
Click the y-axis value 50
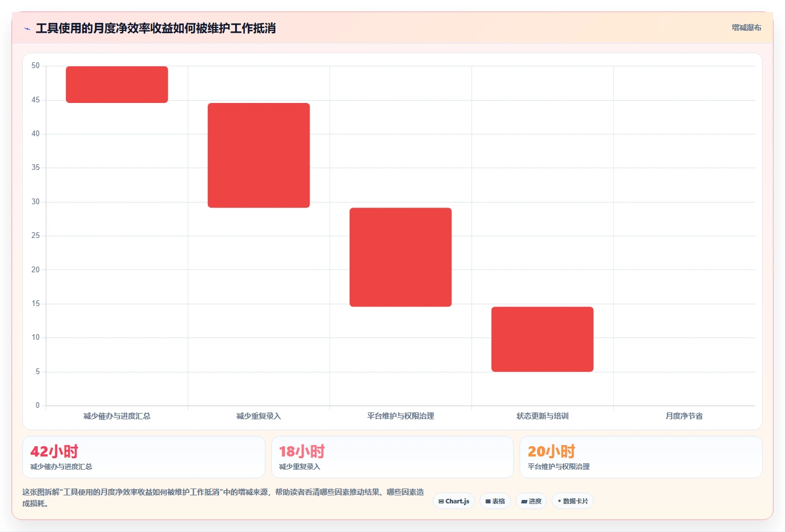tap(35, 66)
